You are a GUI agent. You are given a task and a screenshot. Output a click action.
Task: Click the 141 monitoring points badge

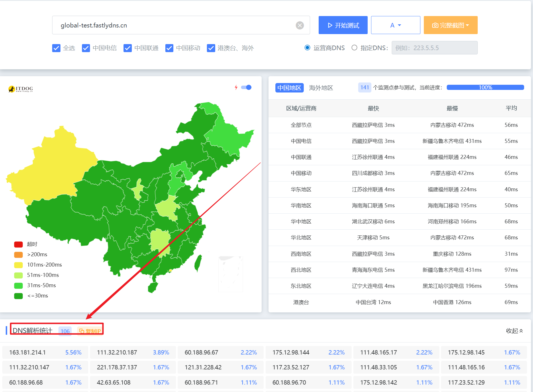[365, 87]
